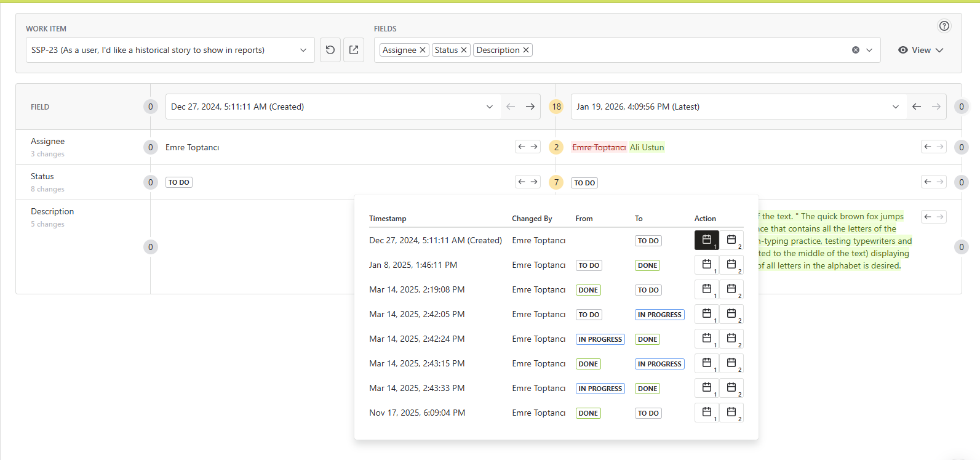Open the Jan 19, 2026 Latest date dropdown
The height and width of the screenshot is (460, 980).
739,107
